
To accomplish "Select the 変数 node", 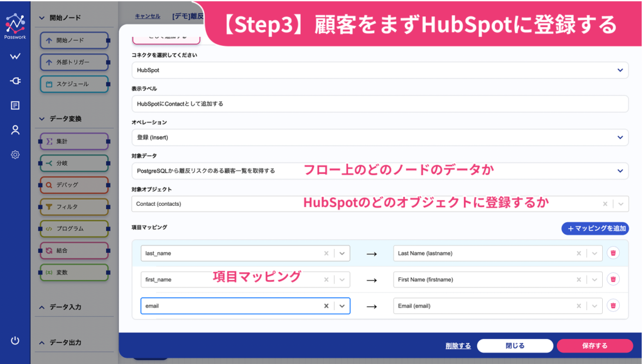I will (x=74, y=272).
